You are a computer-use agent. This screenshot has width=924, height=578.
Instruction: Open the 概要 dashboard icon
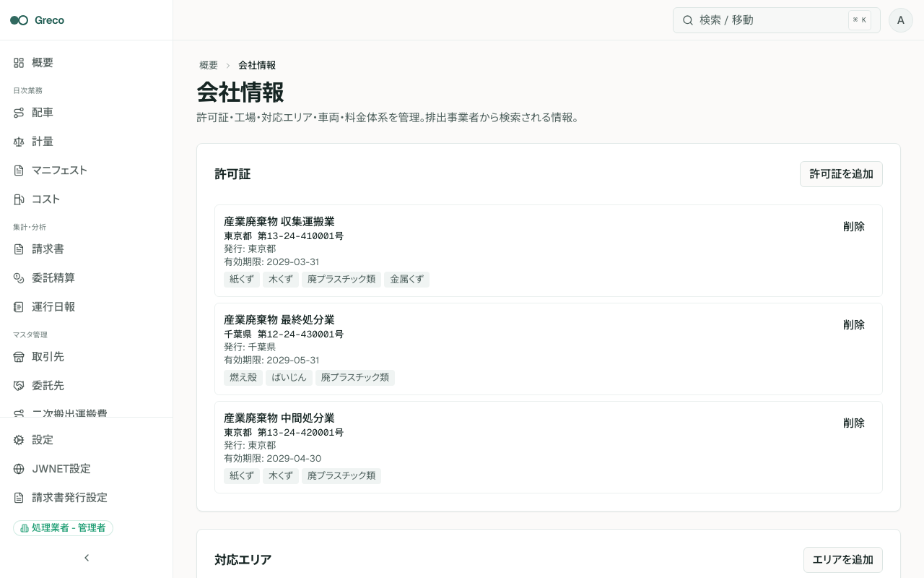click(x=19, y=63)
